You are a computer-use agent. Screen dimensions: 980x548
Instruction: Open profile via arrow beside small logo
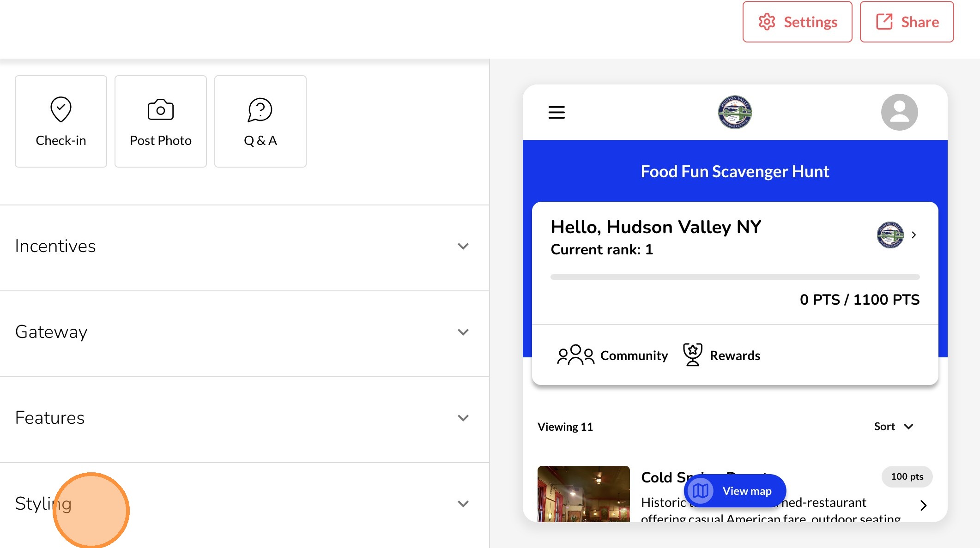pos(913,235)
